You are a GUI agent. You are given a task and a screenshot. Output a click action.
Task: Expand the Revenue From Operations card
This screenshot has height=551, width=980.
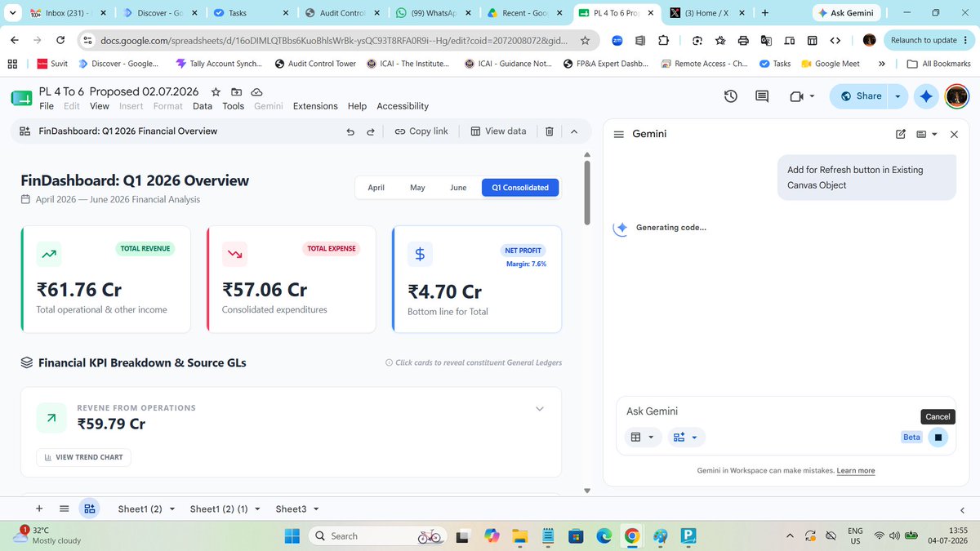click(x=539, y=409)
